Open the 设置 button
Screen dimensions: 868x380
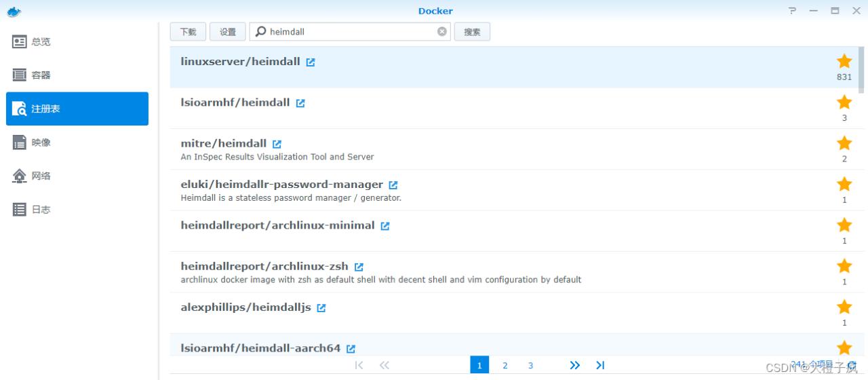pyautogui.click(x=228, y=31)
